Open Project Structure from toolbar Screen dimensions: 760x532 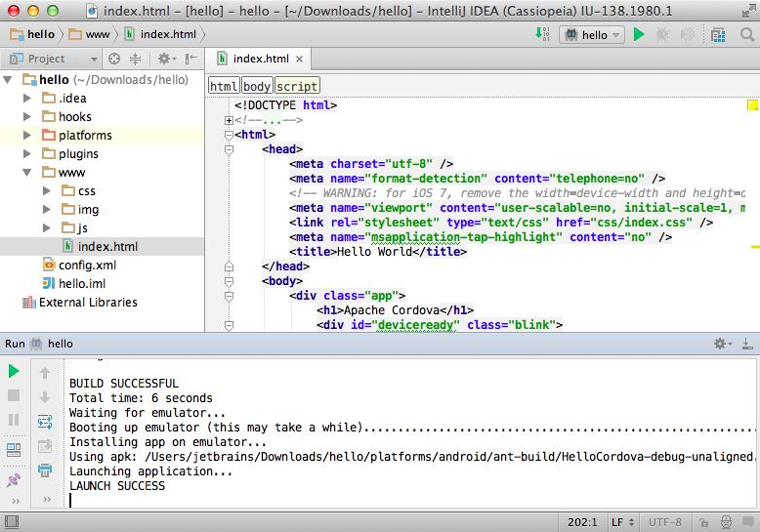(x=718, y=35)
